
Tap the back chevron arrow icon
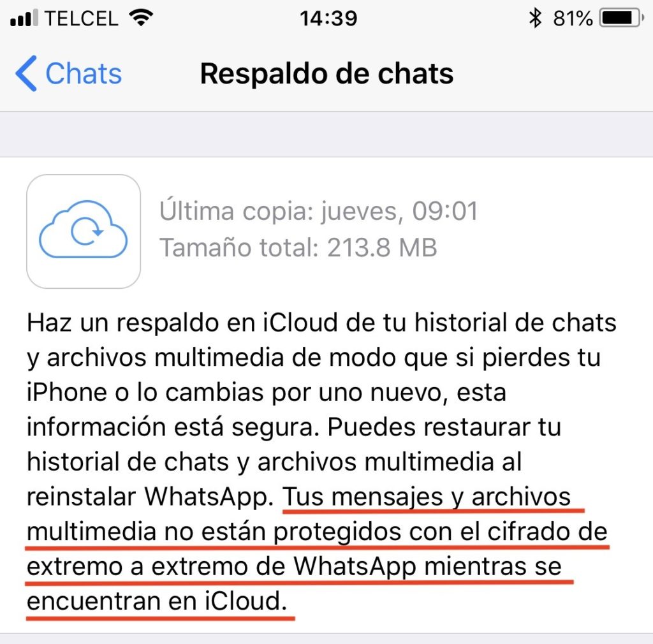(x=26, y=73)
